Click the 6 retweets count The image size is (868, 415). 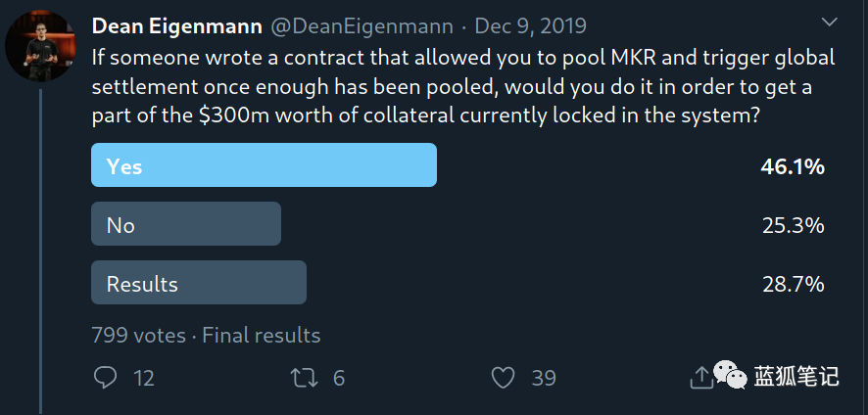pos(339,379)
